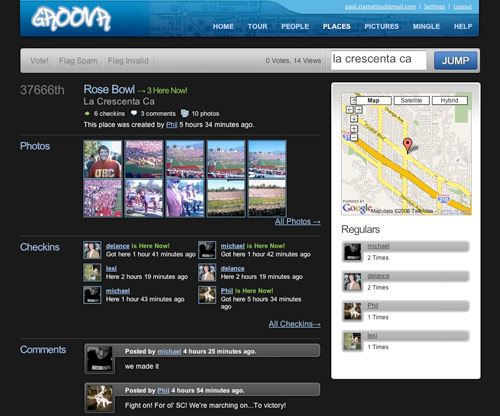The height and width of the screenshot is (416, 500).
Task: Open the Rose Bowl place title
Action: tap(109, 89)
